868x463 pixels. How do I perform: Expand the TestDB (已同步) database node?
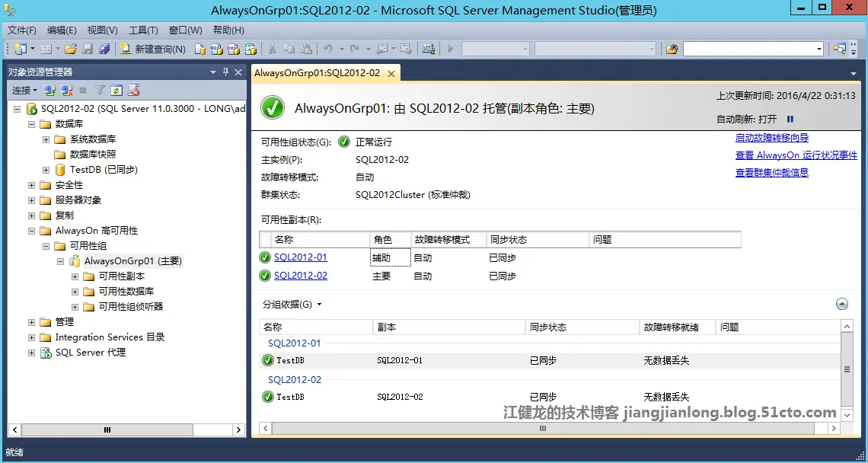46,170
